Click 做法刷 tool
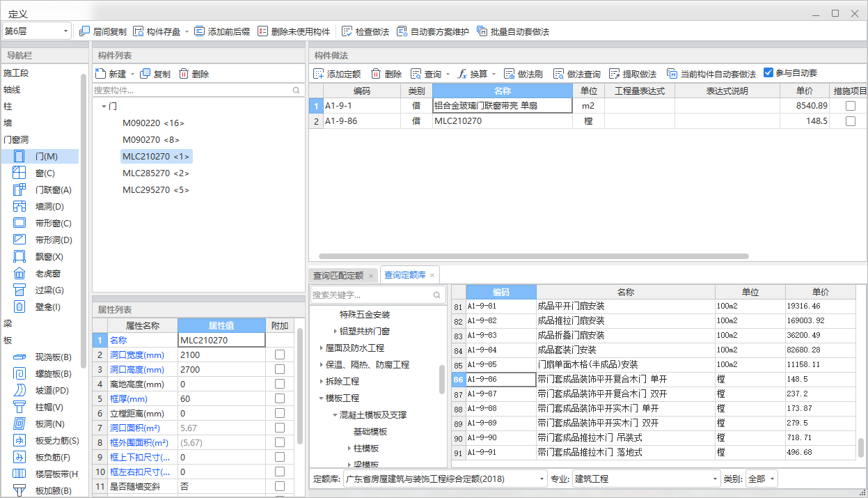Viewport: 868px width, 498px height. [x=523, y=74]
